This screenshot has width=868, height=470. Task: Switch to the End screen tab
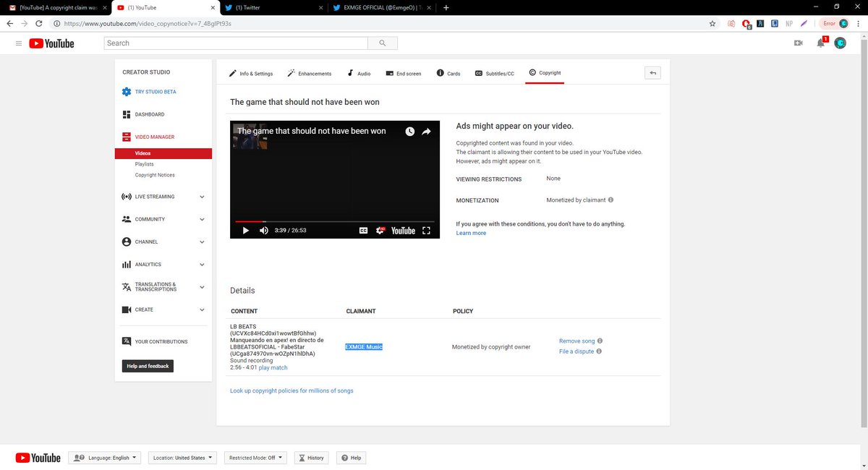(404, 74)
